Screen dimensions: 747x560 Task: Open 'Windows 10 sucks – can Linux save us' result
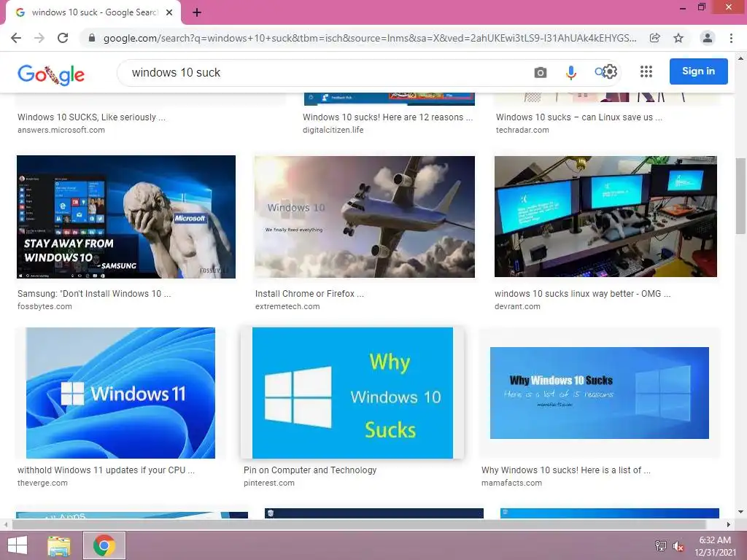(x=578, y=117)
